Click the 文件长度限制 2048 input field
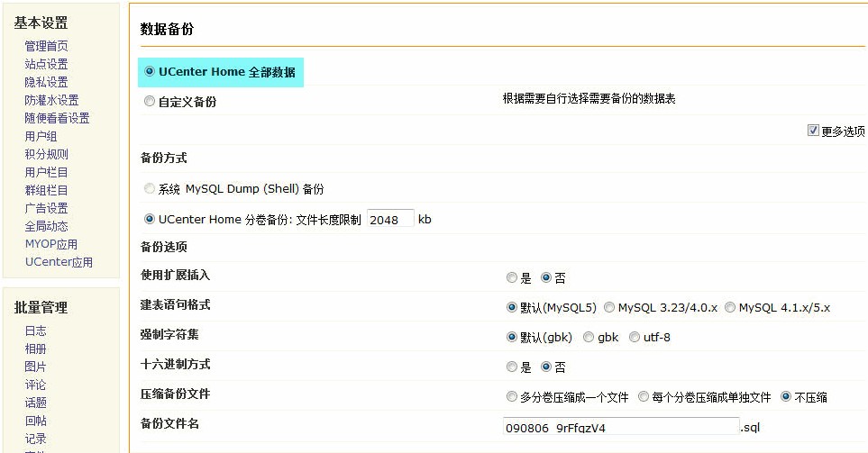 tap(390, 219)
